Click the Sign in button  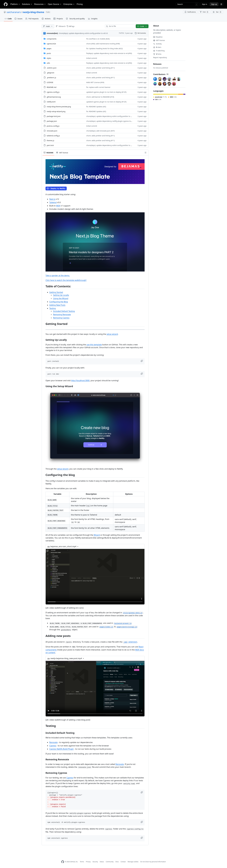point(204,4)
